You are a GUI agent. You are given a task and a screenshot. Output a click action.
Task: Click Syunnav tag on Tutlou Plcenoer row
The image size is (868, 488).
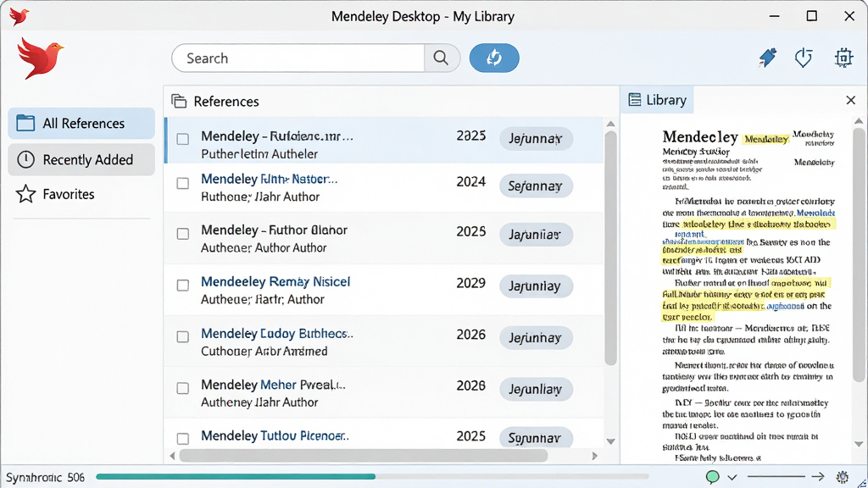(x=536, y=438)
